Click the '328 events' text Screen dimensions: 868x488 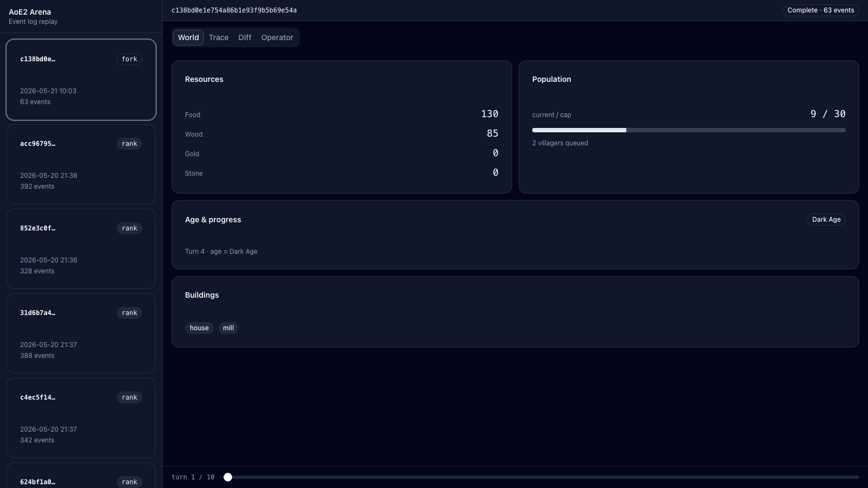[x=37, y=271]
